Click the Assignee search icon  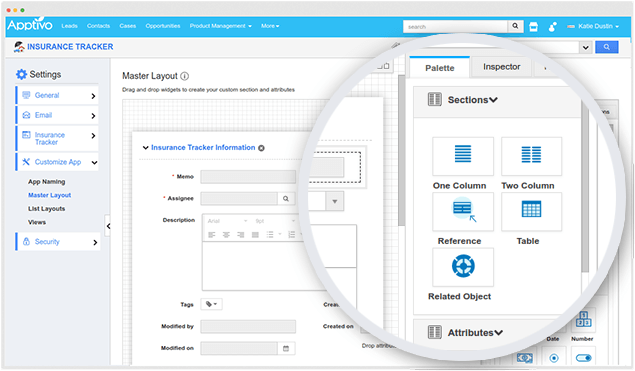[286, 198]
